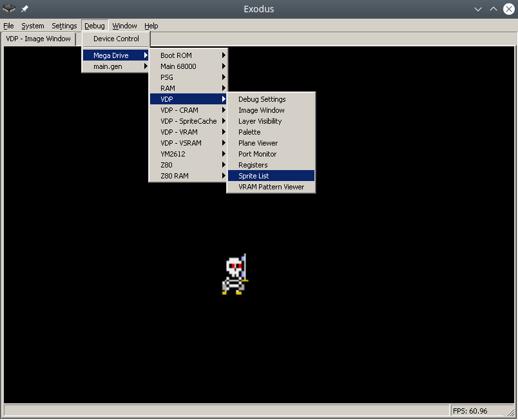518x420 pixels.
Task: Open the Sprite List window
Action: [x=271, y=176]
